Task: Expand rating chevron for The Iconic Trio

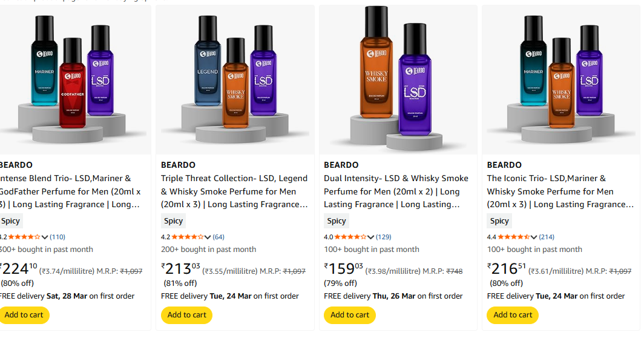Action: pyautogui.click(x=534, y=237)
